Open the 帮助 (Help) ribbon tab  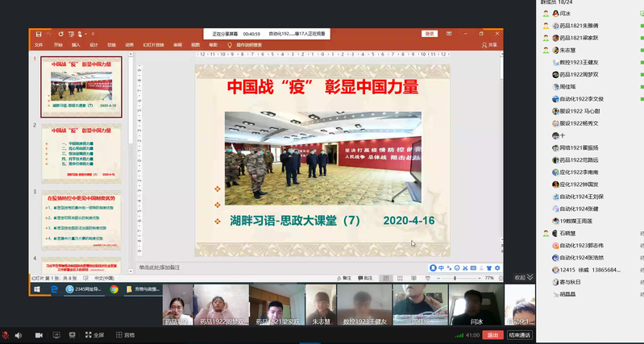pos(213,45)
